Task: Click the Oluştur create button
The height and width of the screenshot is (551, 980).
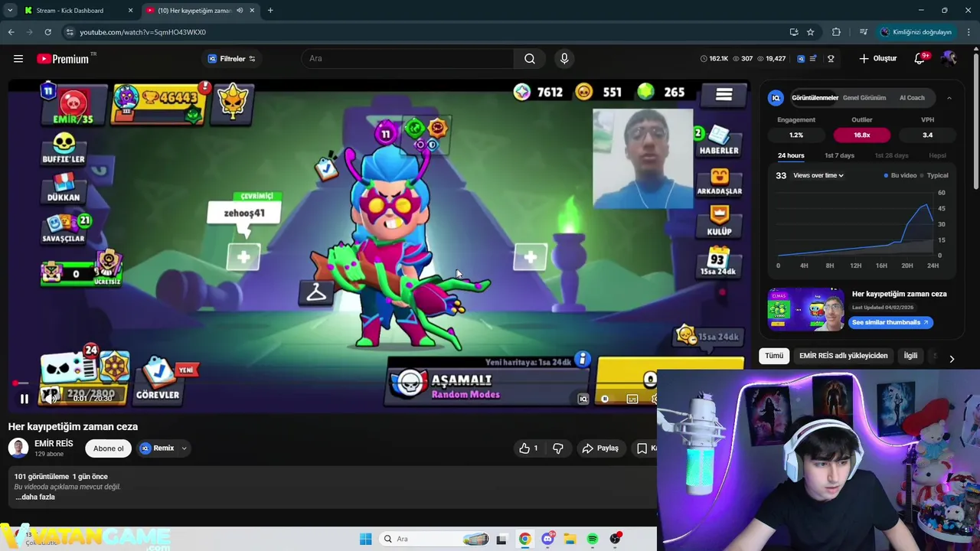Action: coord(877,58)
